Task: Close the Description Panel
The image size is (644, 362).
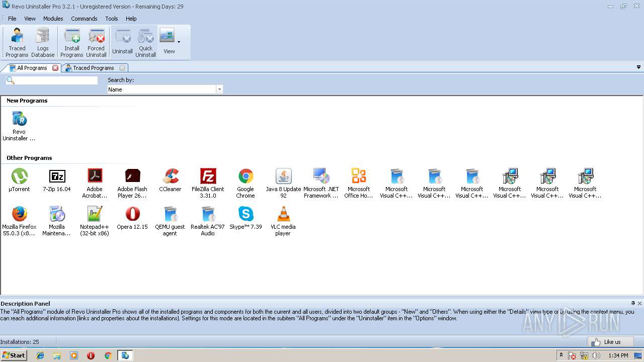Action: (x=640, y=303)
